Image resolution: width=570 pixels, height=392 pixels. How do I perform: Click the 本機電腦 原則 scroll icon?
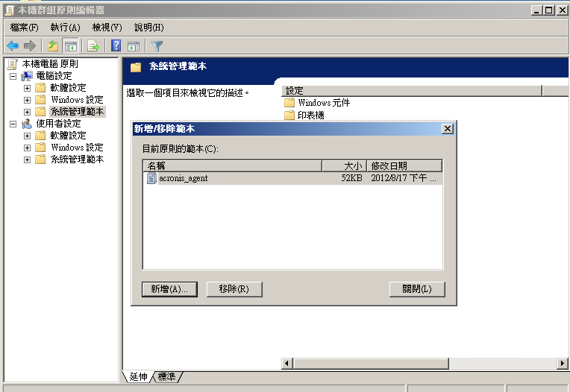[x=13, y=64]
